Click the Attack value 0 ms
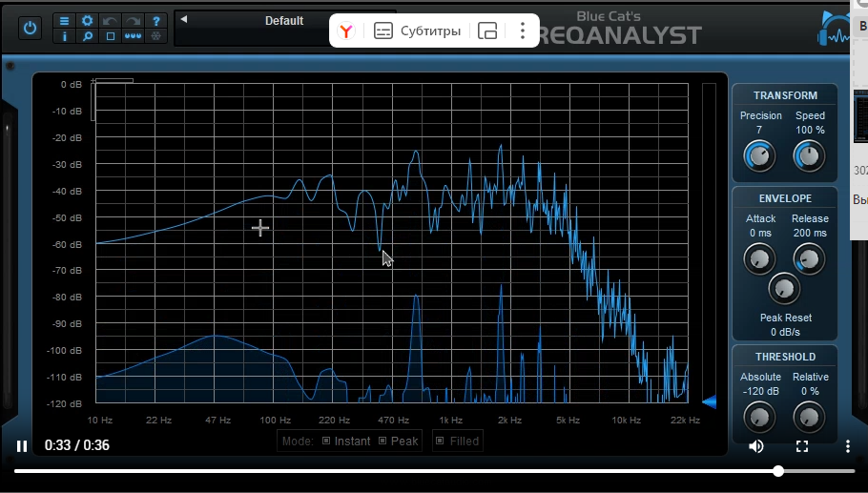 [760, 233]
